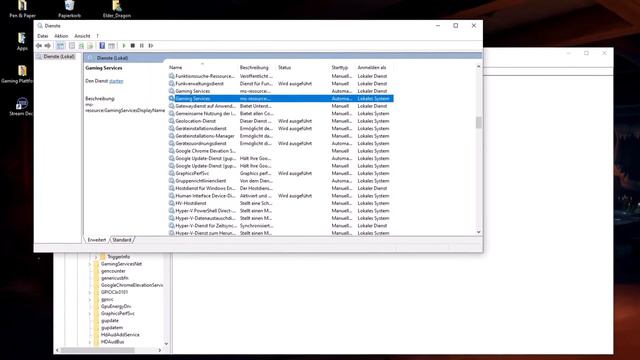640x360 pixels.
Task: Select the HdAudAddService registry key
Action: click(x=120, y=335)
